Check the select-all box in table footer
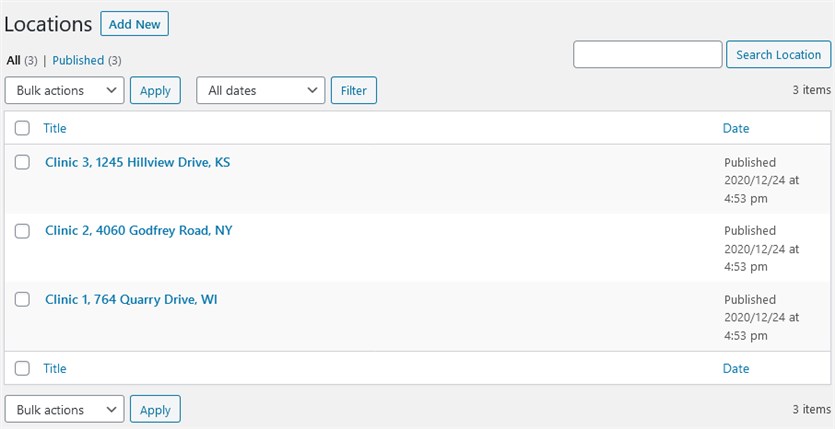835x429 pixels. coord(22,368)
